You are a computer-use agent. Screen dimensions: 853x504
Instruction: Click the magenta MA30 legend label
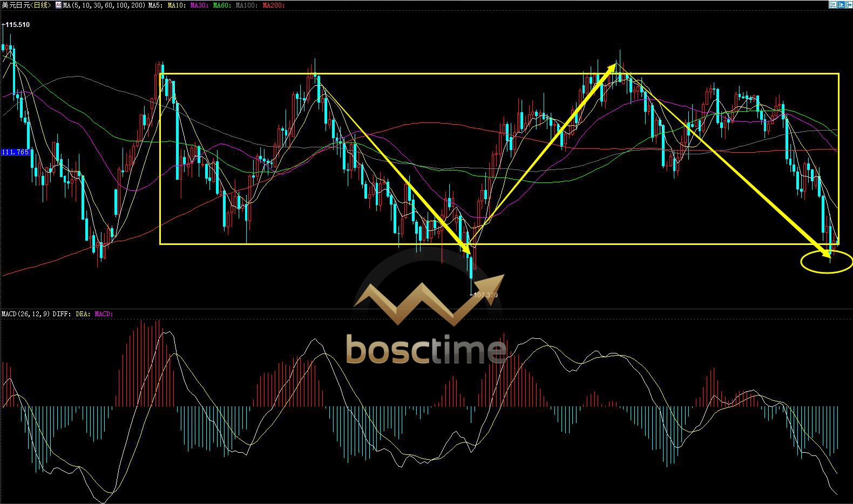pyautogui.click(x=199, y=5)
